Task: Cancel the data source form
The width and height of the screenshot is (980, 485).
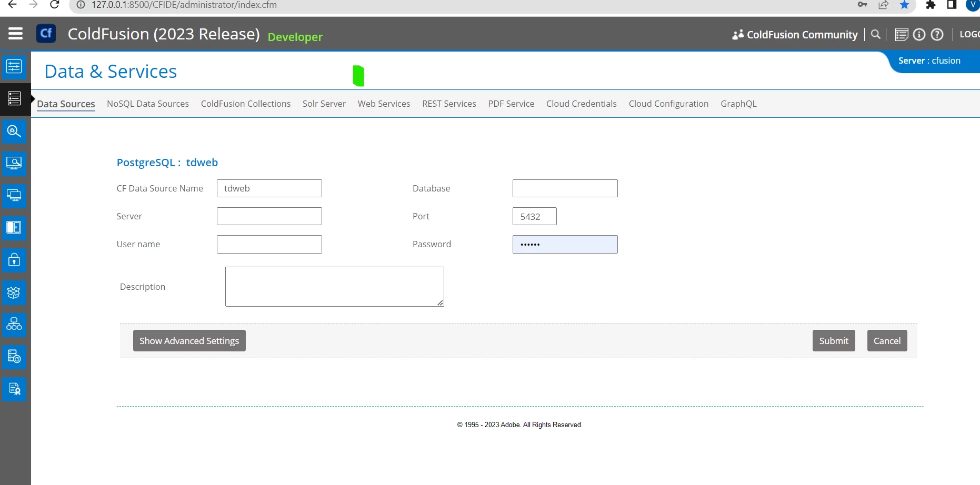Action: coord(887,341)
